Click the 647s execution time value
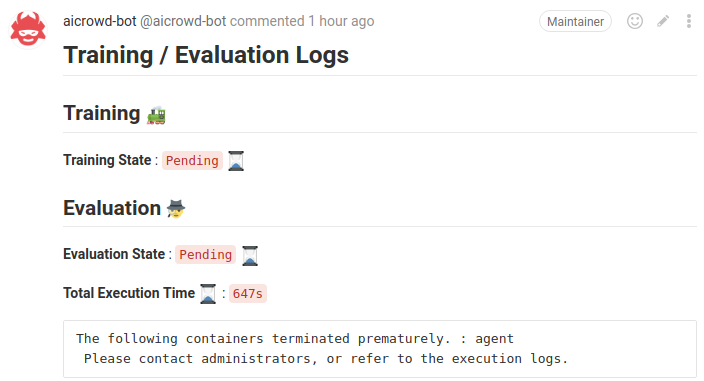The image size is (704, 381). [x=248, y=293]
